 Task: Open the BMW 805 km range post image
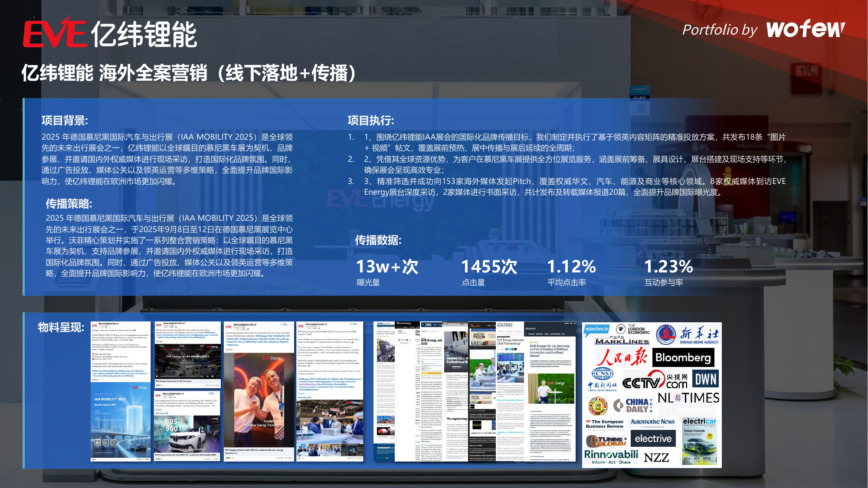click(187, 434)
